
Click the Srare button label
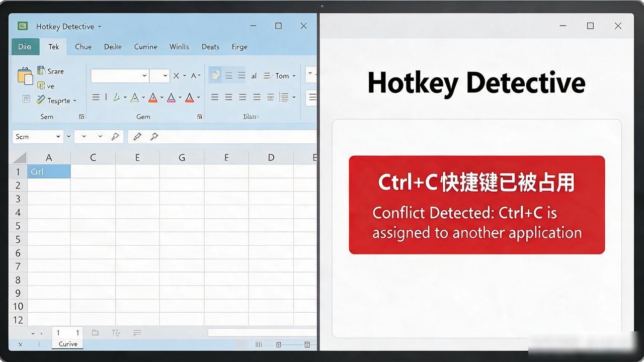tap(55, 71)
